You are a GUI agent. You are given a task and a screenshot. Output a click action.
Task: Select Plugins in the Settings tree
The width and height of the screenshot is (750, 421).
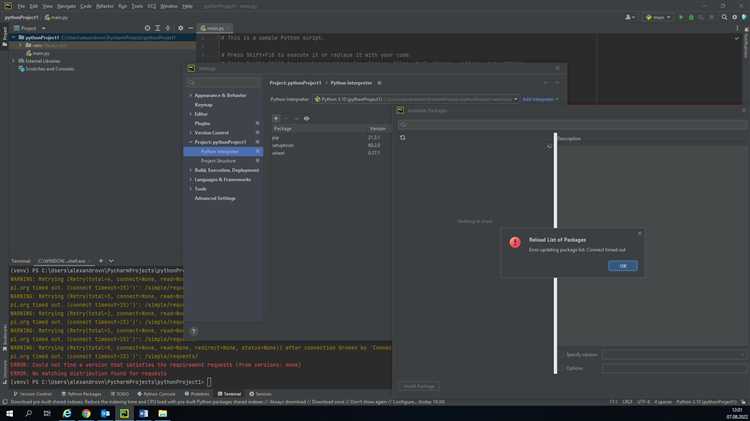(x=202, y=123)
